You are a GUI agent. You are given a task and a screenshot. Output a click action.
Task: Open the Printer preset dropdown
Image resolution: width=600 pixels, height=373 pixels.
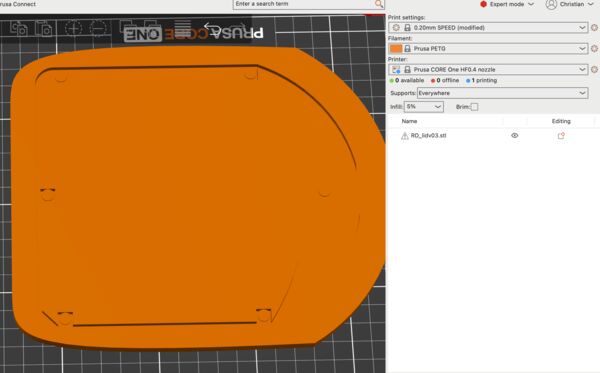[x=488, y=69]
